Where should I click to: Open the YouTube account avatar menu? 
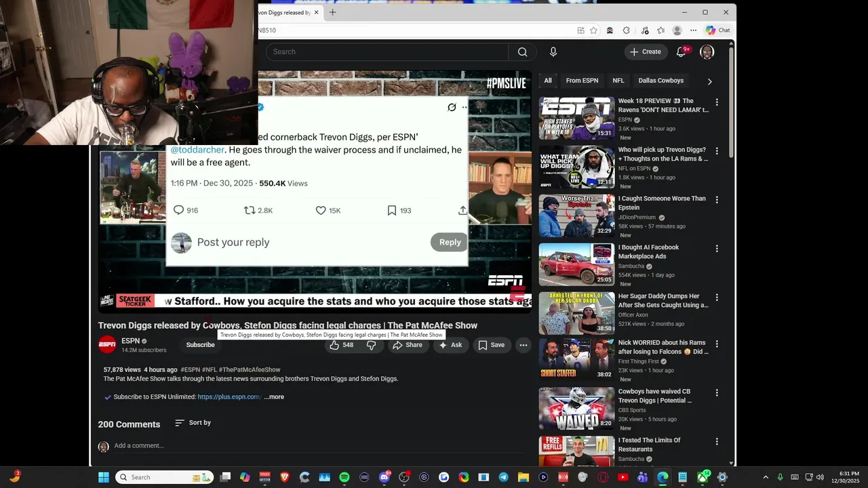coord(707,52)
